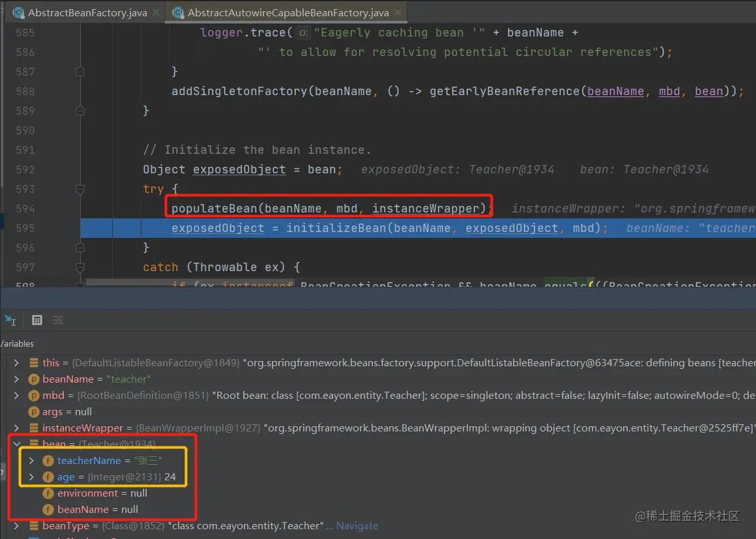756x539 pixels.
Task: Click the object icon next to beanType variable
Action: coord(34,525)
